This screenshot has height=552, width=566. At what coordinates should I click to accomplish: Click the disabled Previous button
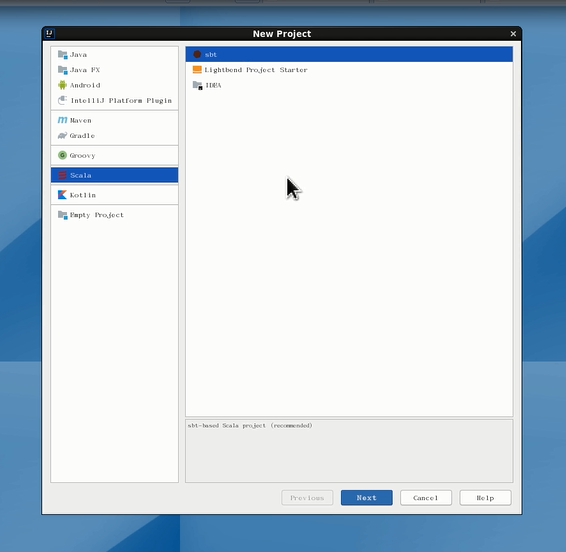pyautogui.click(x=307, y=498)
